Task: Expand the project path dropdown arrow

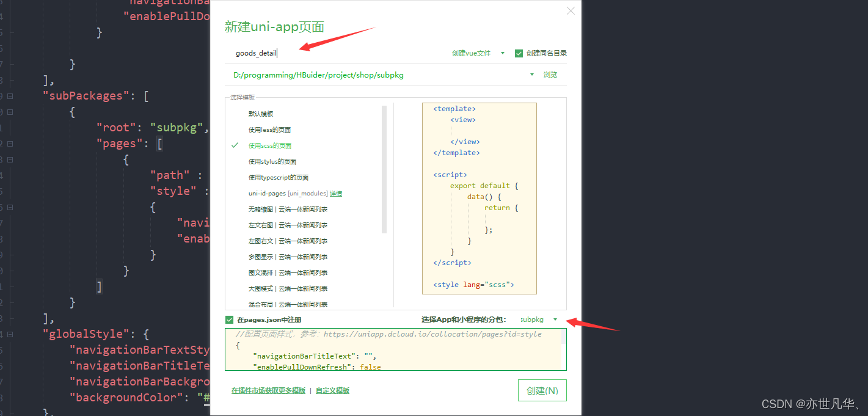Action: coord(532,75)
